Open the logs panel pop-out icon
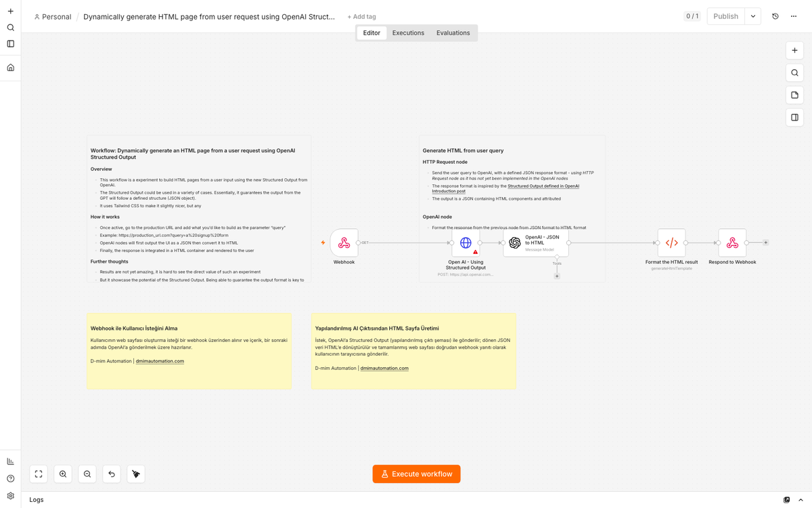The image size is (812, 508). tap(786, 500)
